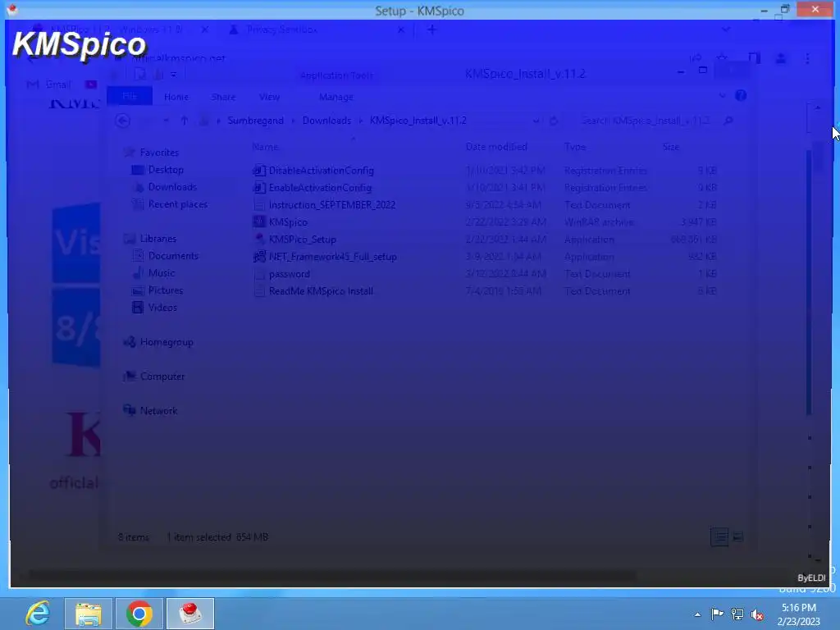Sort files by Date modified column
This screenshot has width=840, height=630.
pos(496,147)
